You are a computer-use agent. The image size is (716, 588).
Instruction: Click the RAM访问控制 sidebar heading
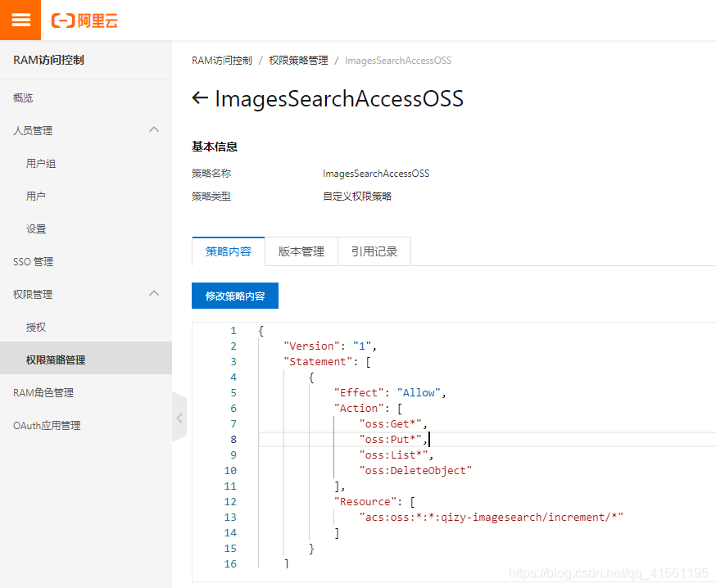coord(48,61)
